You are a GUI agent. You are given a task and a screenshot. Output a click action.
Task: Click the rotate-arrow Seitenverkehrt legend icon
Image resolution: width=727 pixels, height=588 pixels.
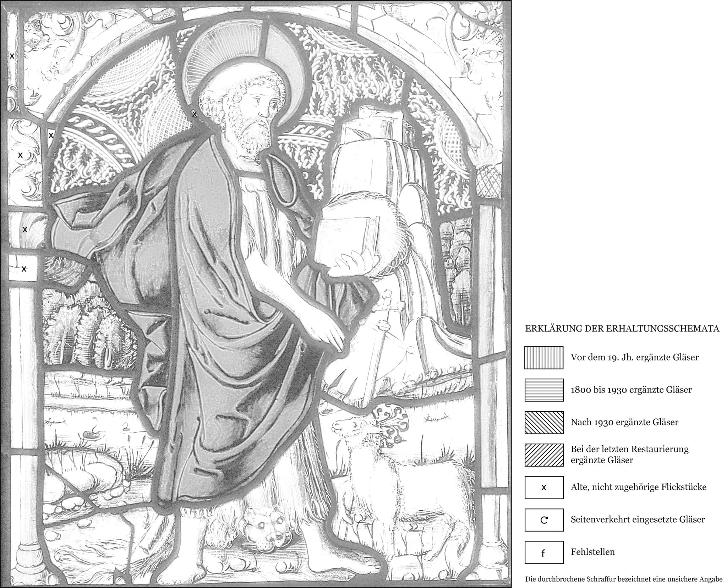click(544, 520)
